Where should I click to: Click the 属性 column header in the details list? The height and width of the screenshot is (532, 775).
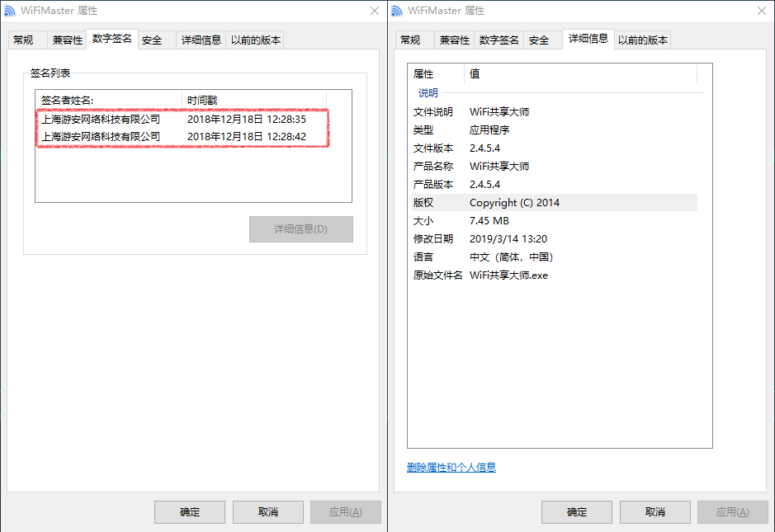435,74
